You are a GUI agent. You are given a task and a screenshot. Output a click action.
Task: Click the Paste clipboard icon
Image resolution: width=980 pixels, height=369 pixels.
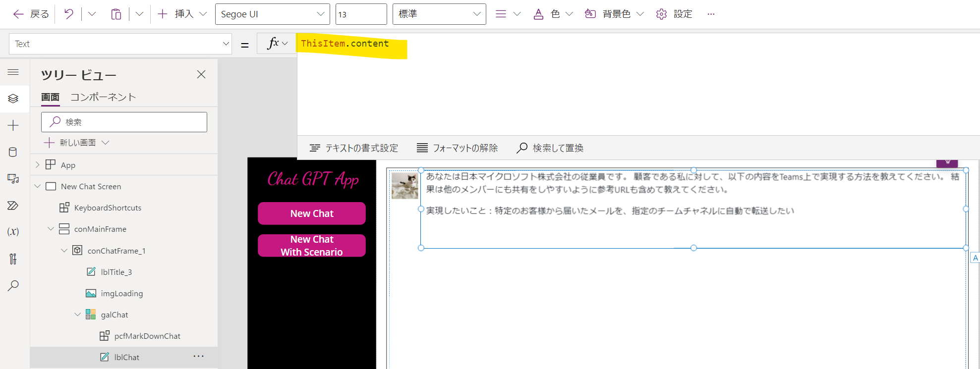coord(116,14)
